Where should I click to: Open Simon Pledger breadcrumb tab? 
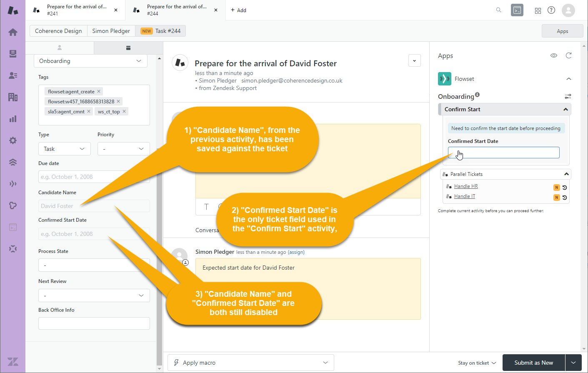coord(111,31)
